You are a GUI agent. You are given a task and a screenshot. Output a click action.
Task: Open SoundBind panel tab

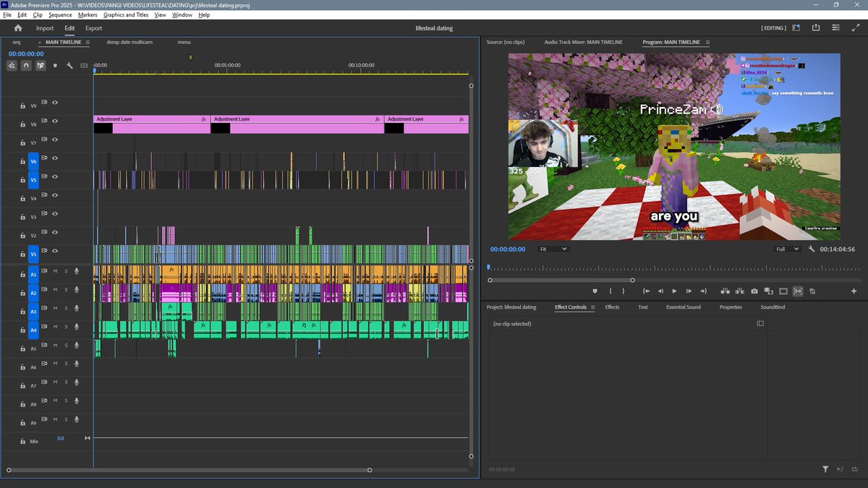pyautogui.click(x=773, y=307)
